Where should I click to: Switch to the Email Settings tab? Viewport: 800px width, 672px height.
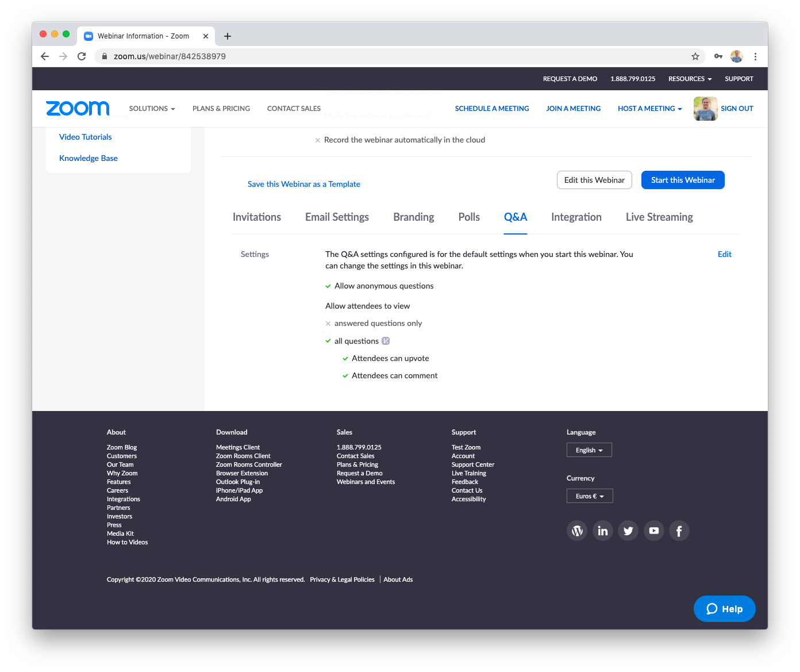coord(337,217)
